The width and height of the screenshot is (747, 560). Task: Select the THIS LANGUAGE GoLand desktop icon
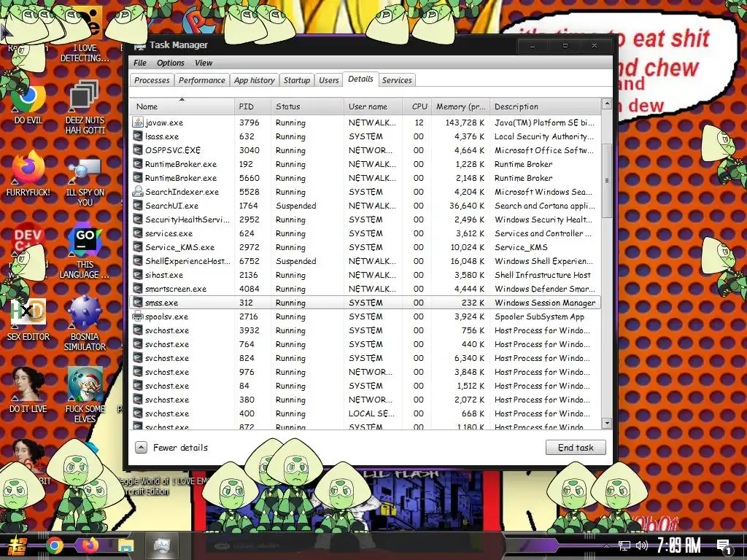tap(85, 252)
